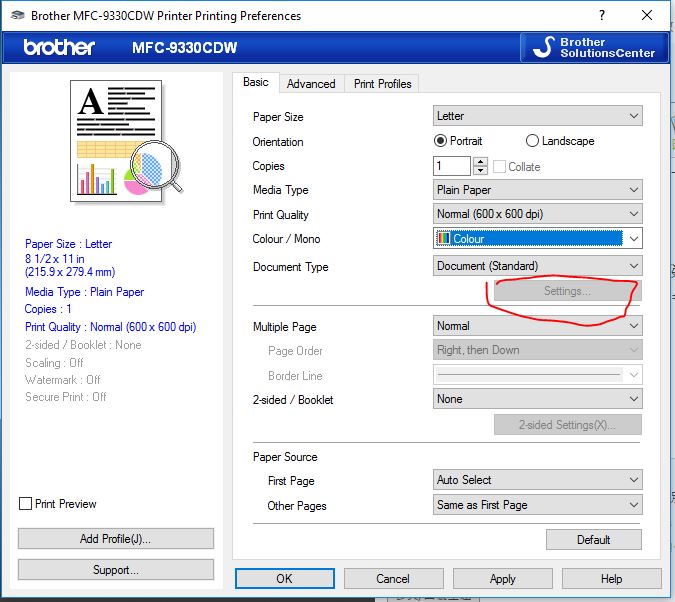Click '2-sided / Booklet : None' summary text
The width and height of the screenshot is (675, 602).
click(x=83, y=345)
